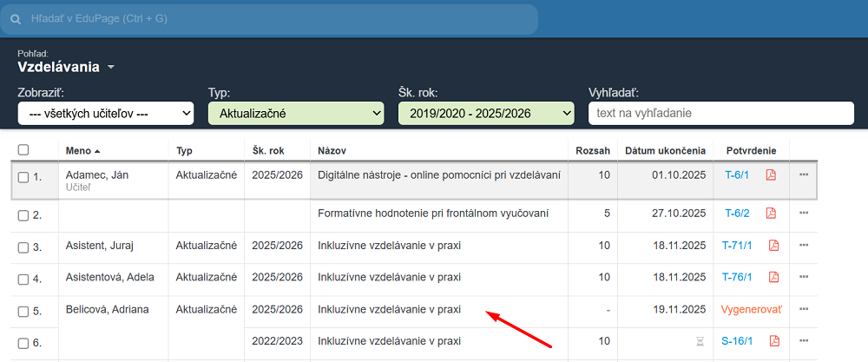Open more options for Adamec, Ján row
868x362 pixels.
[804, 175]
